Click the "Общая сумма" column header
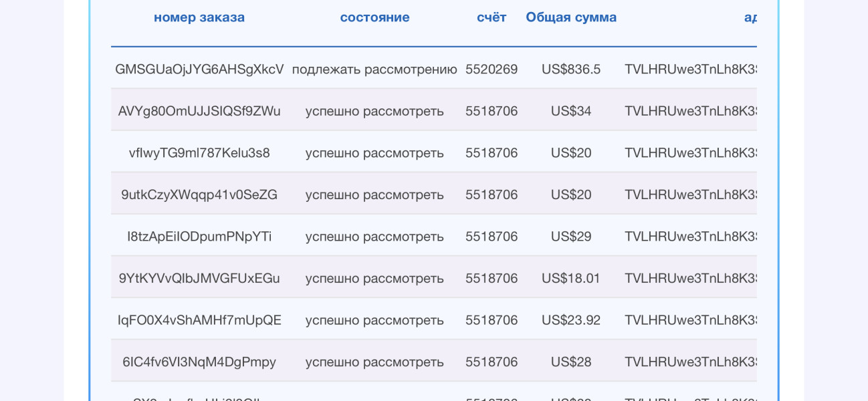This screenshot has width=868, height=401. [571, 17]
